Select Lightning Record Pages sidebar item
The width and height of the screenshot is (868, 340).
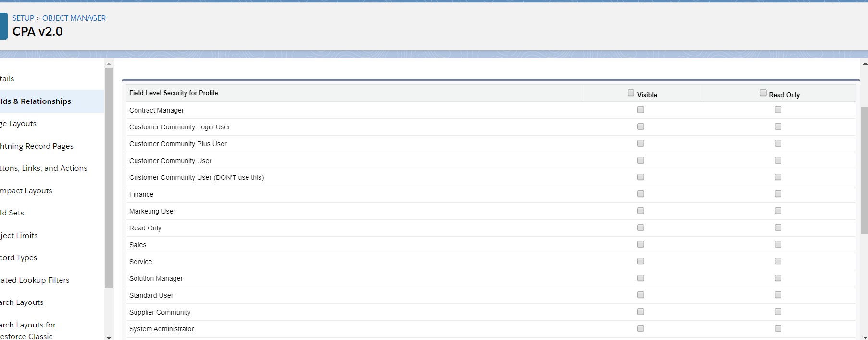[37, 146]
